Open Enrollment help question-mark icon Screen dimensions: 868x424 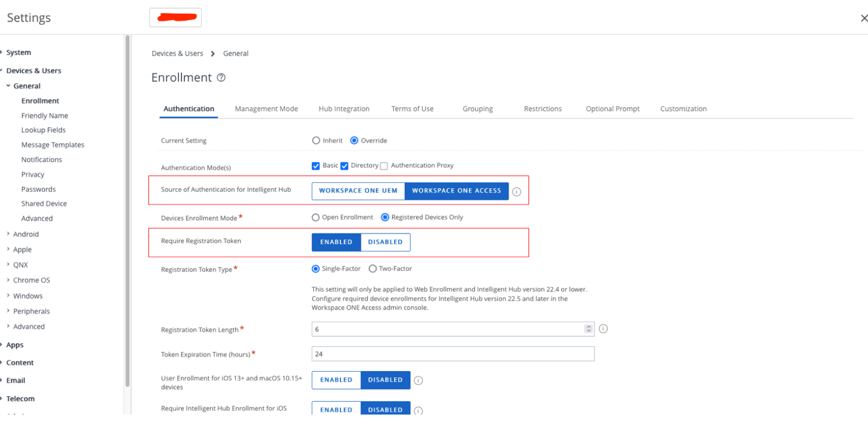[221, 78]
